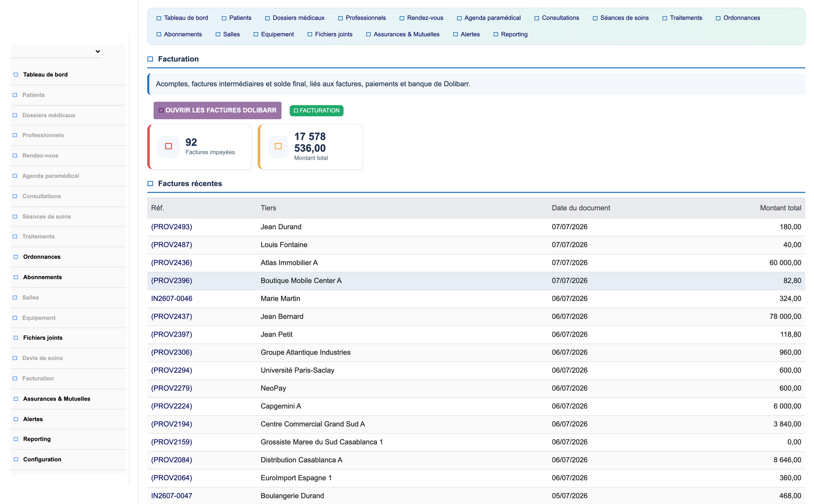Open invoice IN2607-0047 link
The height and width of the screenshot is (504, 814).
click(172, 496)
